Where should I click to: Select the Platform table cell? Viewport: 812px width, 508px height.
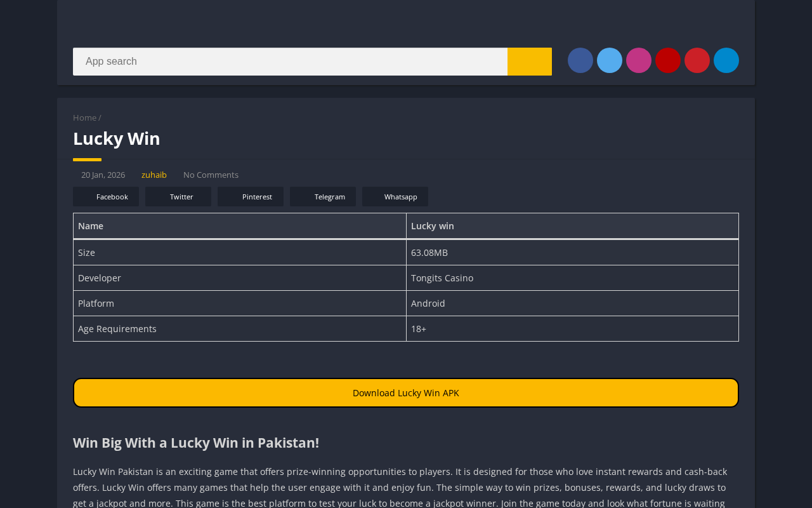pos(240,304)
